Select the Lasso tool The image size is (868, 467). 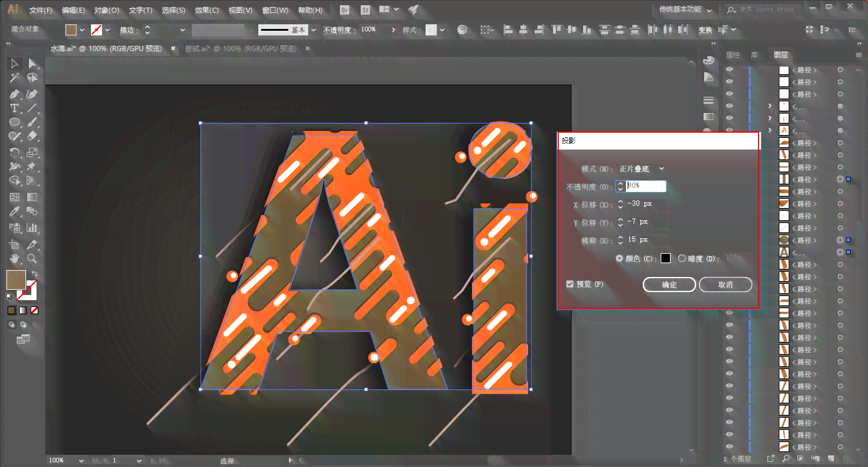(x=32, y=78)
